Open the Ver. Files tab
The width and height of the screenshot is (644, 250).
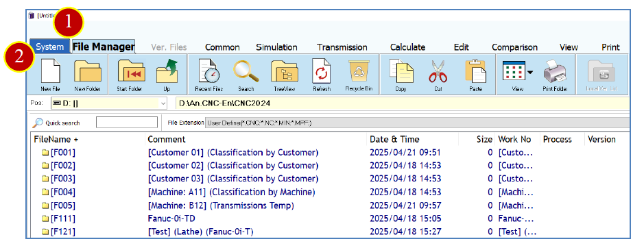(x=169, y=47)
